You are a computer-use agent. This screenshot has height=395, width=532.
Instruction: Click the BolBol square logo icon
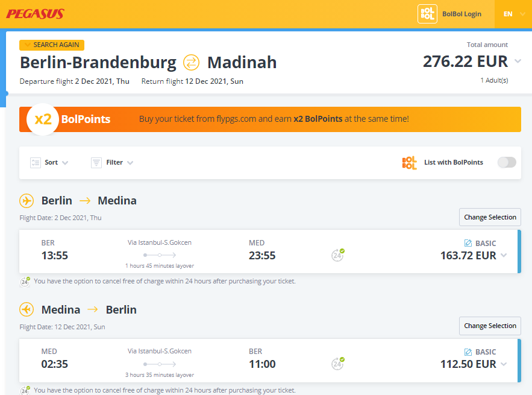click(x=427, y=14)
